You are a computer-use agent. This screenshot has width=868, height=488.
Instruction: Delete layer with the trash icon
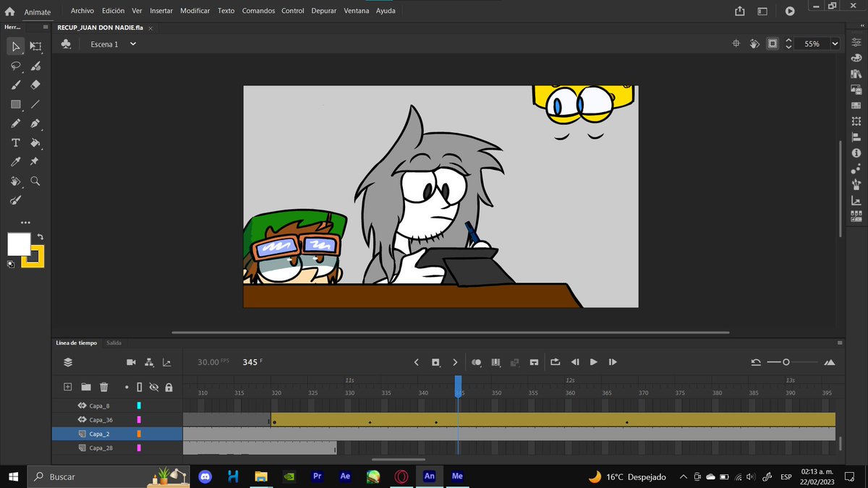pyautogui.click(x=104, y=387)
